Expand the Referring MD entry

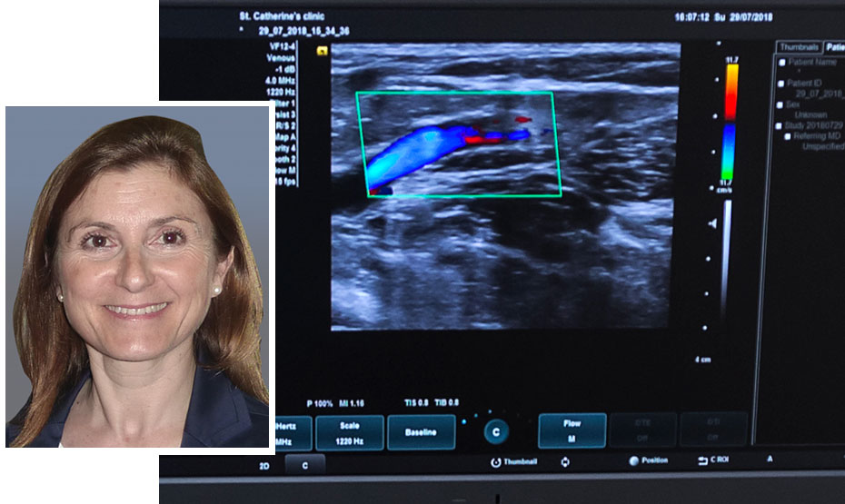click(789, 135)
